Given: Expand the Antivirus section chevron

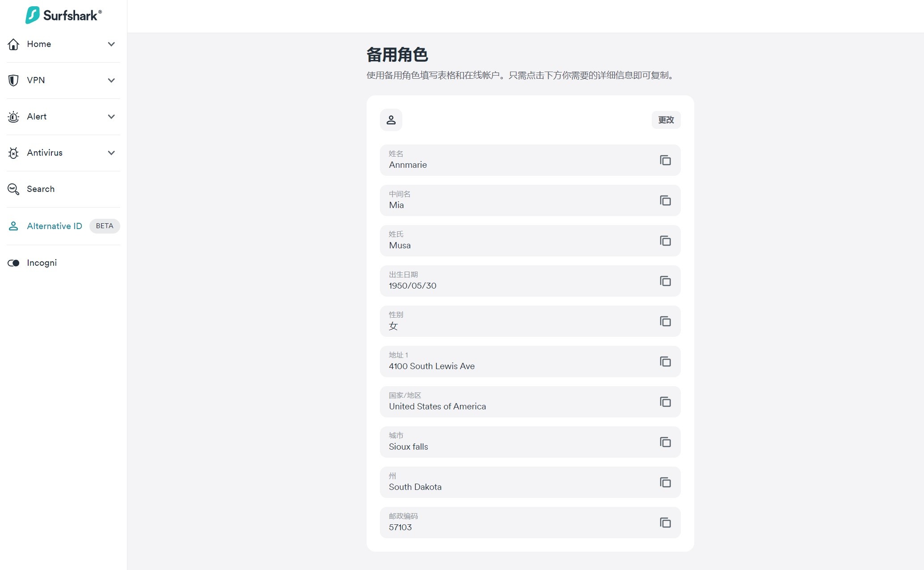Looking at the screenshot, I should pyautogui.click(x=111, y=153).
